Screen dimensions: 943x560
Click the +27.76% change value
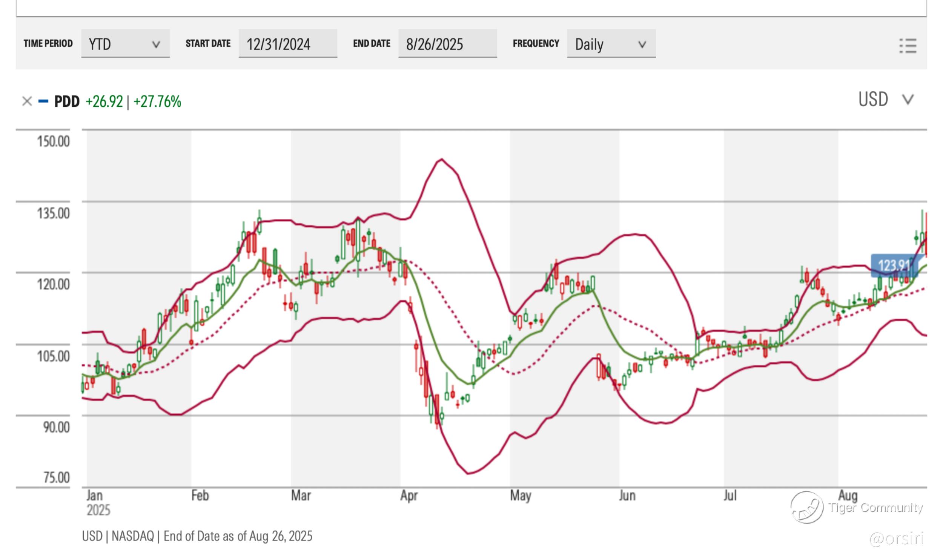[157, 101]
